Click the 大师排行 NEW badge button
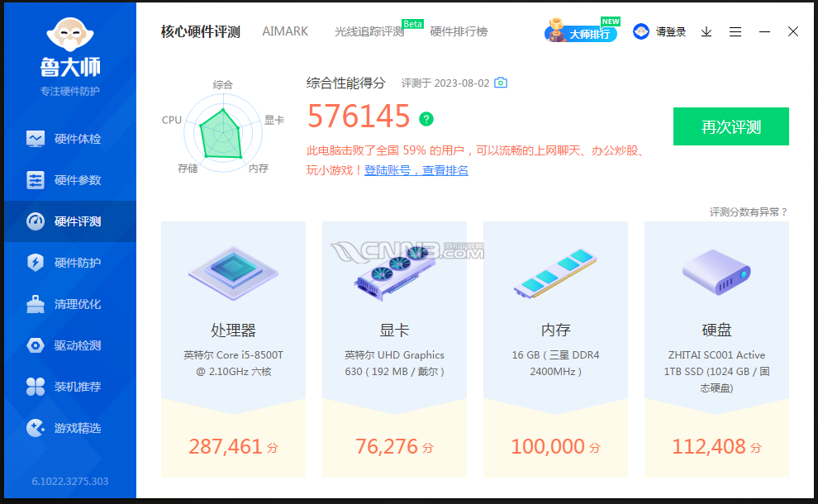 581,33
